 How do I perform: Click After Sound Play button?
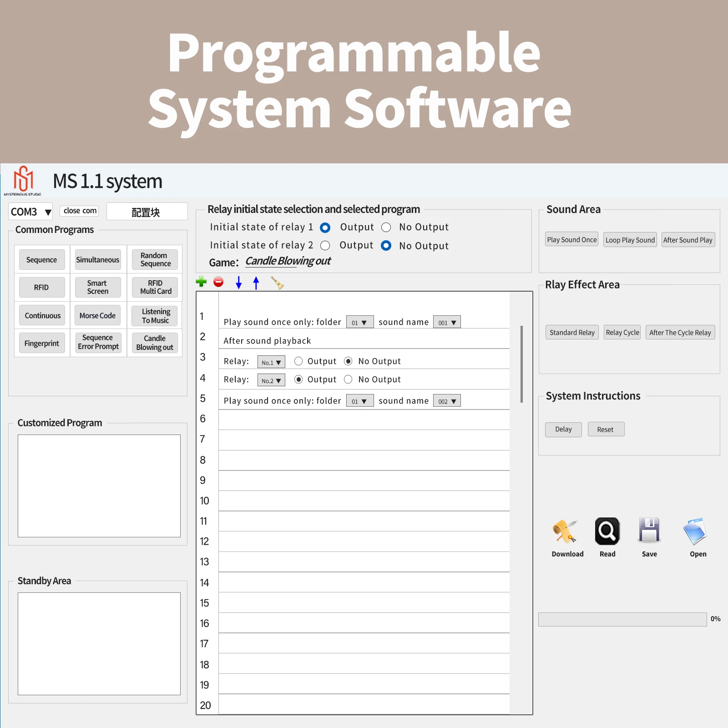688,240
